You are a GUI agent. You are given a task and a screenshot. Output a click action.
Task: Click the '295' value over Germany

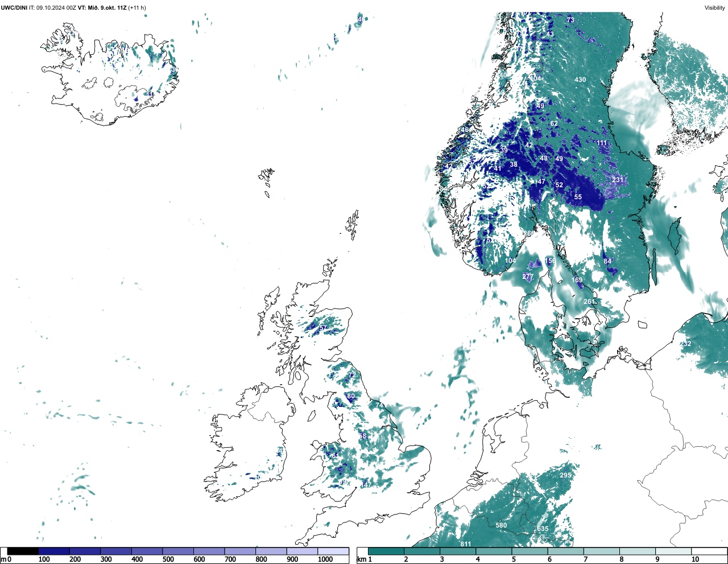coord(565,475)
